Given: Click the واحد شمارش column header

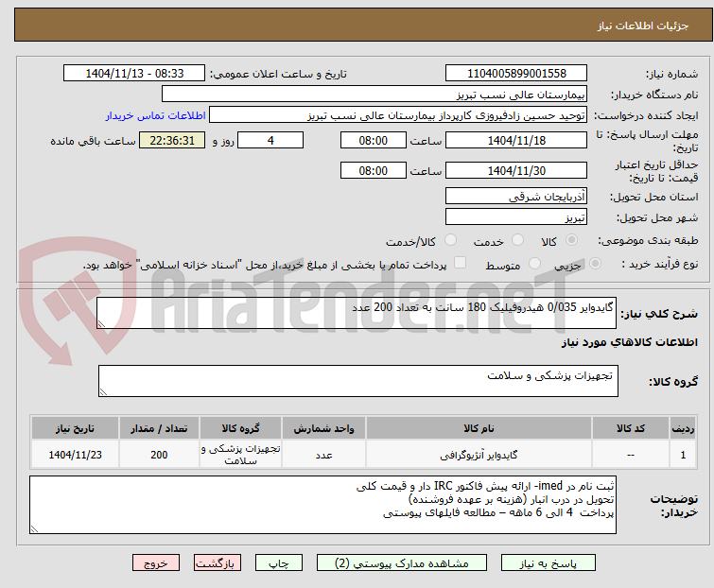Looking at the screenshot, I should [323, 428].
